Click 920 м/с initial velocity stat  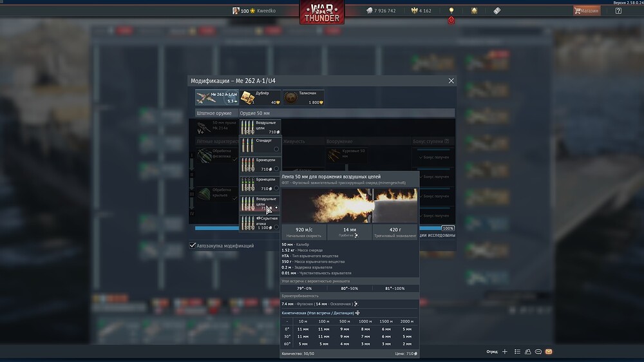pos(304,232)
